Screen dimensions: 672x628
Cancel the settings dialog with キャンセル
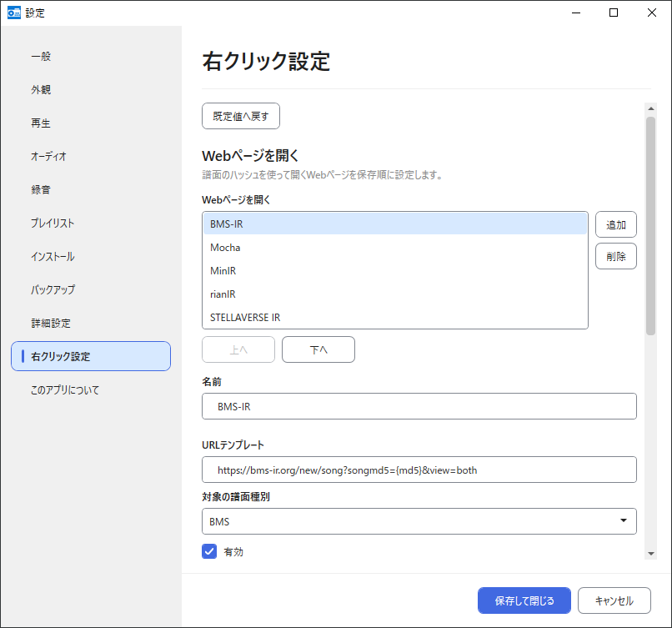point(614,600)
